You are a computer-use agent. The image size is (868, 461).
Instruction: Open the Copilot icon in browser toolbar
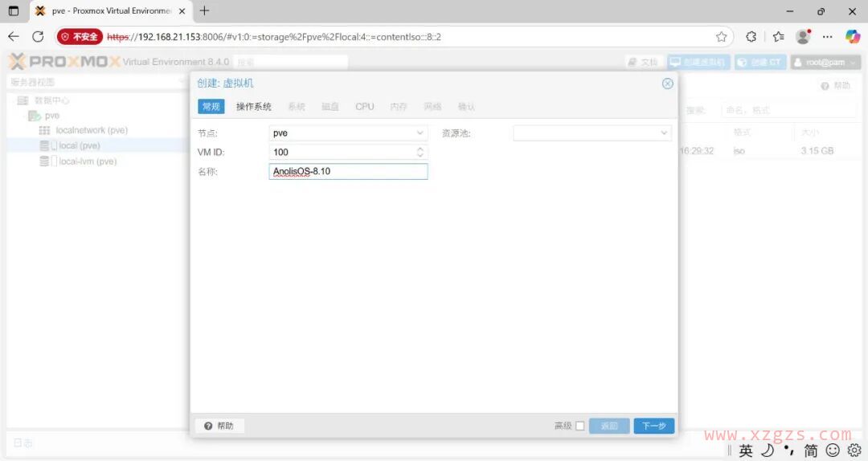point(852,37)
